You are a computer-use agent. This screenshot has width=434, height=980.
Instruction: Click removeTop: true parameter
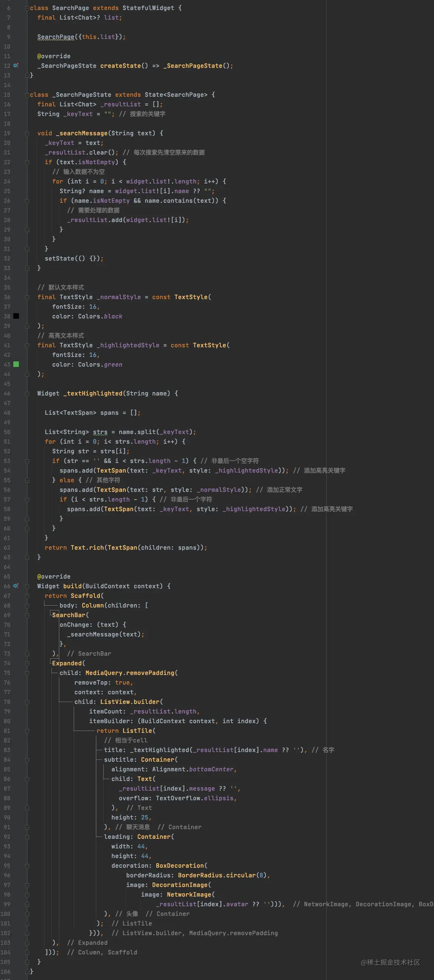click(103, 682)
